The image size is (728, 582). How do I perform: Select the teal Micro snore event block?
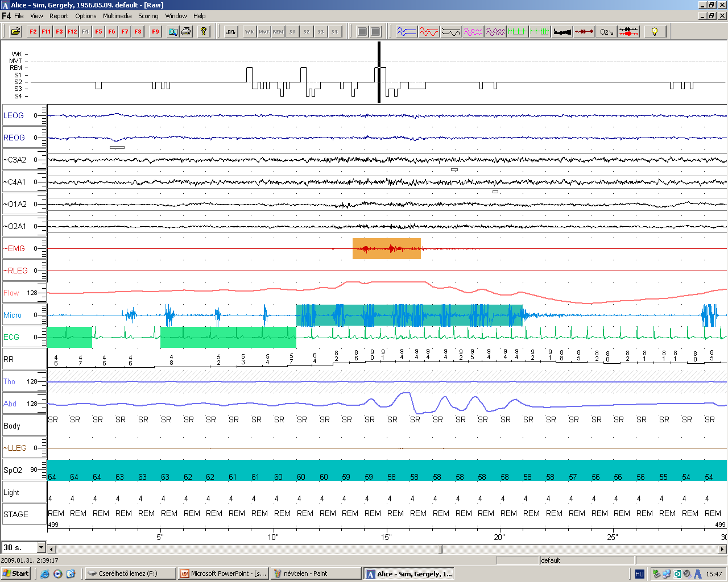point(409,315)
